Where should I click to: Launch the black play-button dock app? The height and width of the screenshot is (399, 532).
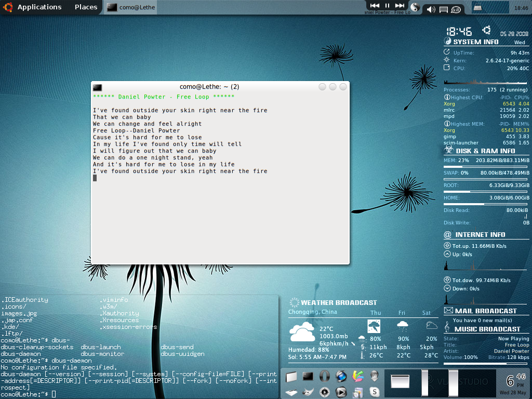point(341,393)
